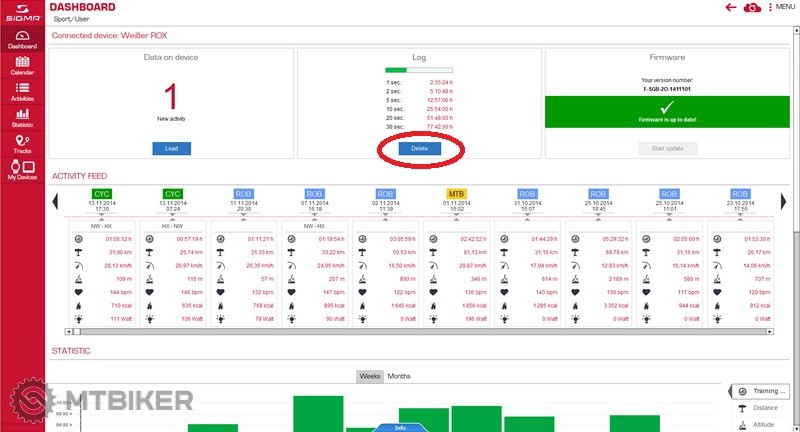Choose Altitude in statistic legend

point(762,425)
